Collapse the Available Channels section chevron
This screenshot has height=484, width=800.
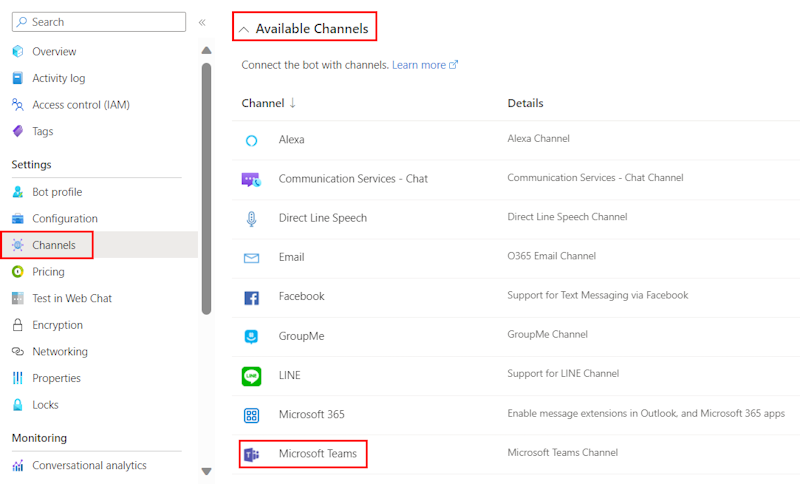(x=244, y=30)
